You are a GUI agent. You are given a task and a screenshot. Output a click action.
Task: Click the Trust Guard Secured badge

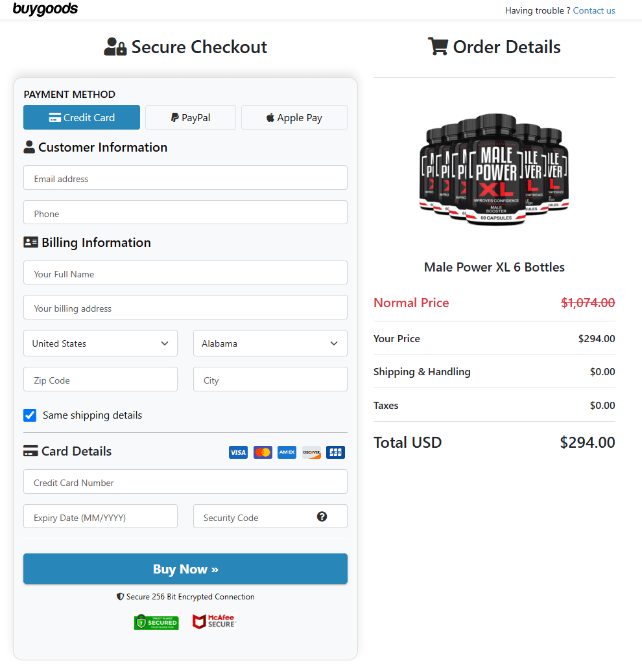click(x=156, y=621)
